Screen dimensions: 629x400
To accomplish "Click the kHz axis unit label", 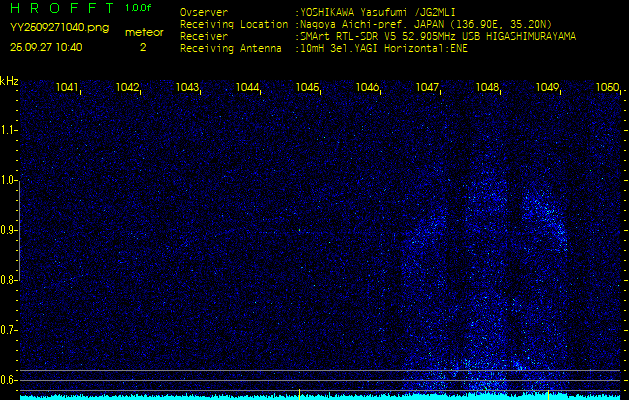I will click(9, 81).
